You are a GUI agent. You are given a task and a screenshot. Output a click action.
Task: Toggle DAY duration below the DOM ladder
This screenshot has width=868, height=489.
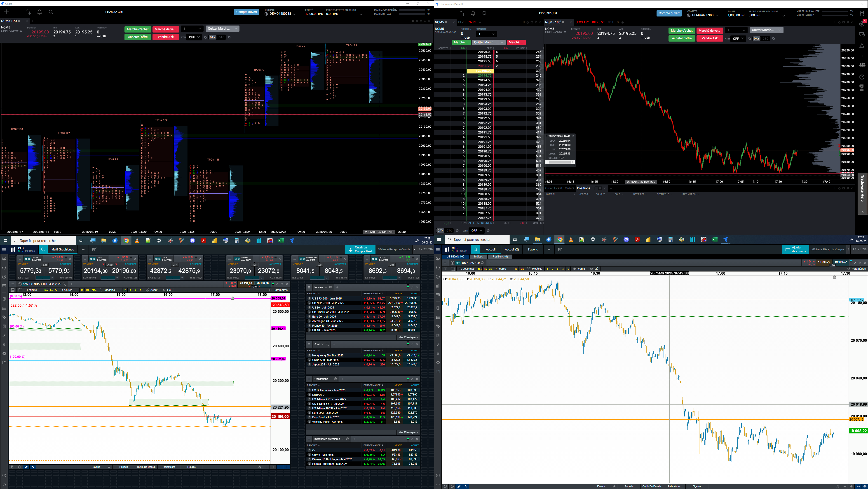(440, 231)
